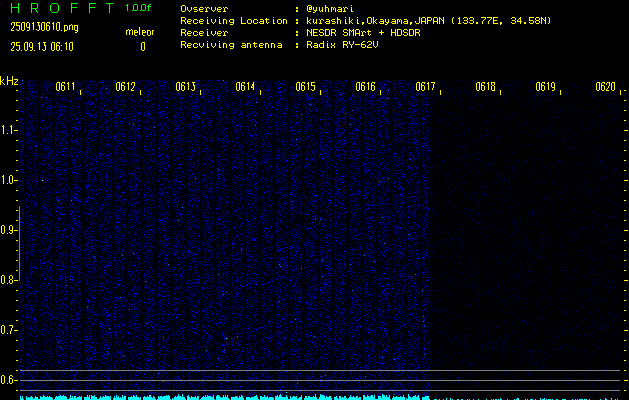Click the kHz axis unit label
The height and width of the screenshot is (400, 629).
pyautogui.click(x=9, y=81)
